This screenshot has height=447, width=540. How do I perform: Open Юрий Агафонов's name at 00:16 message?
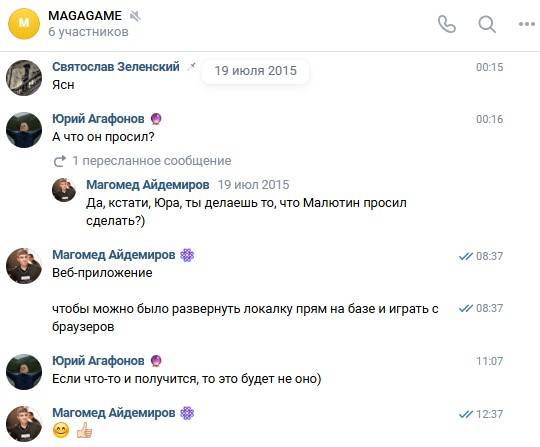pos(98,119)
